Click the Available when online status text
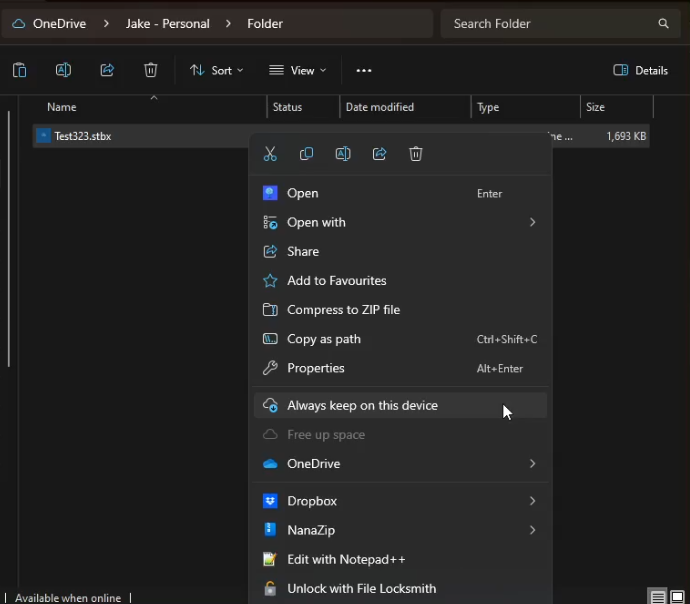Viewport: 690px width, 604px height. coord(68,598)
